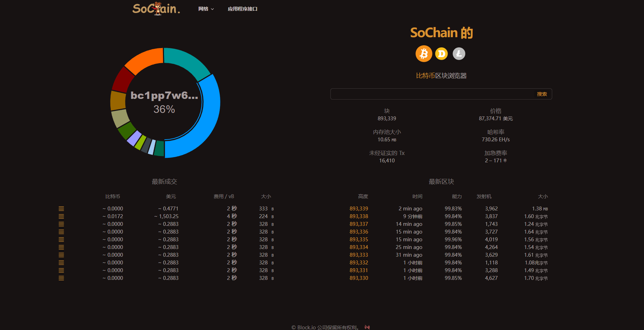This screenshot has width=644, height=330.
Task: Open block 893,334
Action: (359, 247)
